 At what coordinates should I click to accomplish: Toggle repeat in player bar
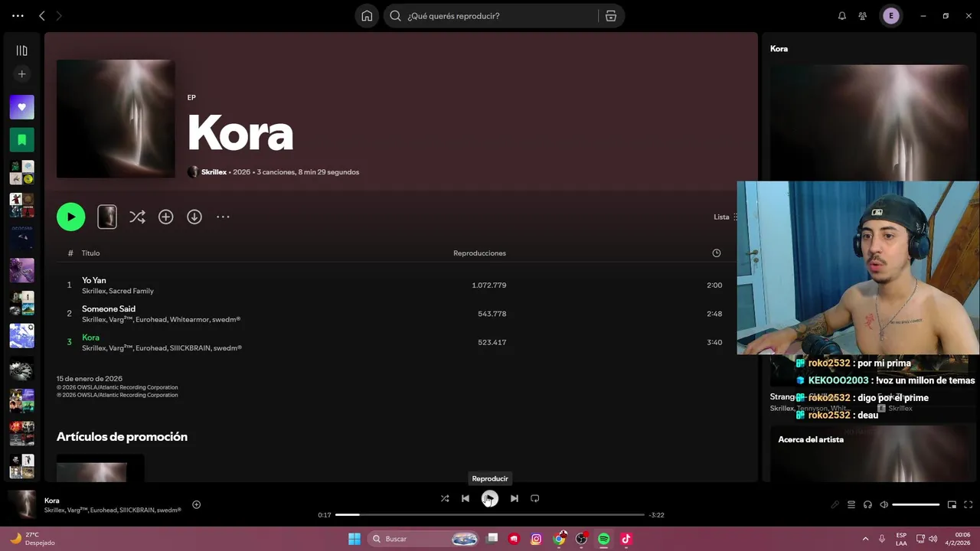pyautogui.click(x=535, y=498)
